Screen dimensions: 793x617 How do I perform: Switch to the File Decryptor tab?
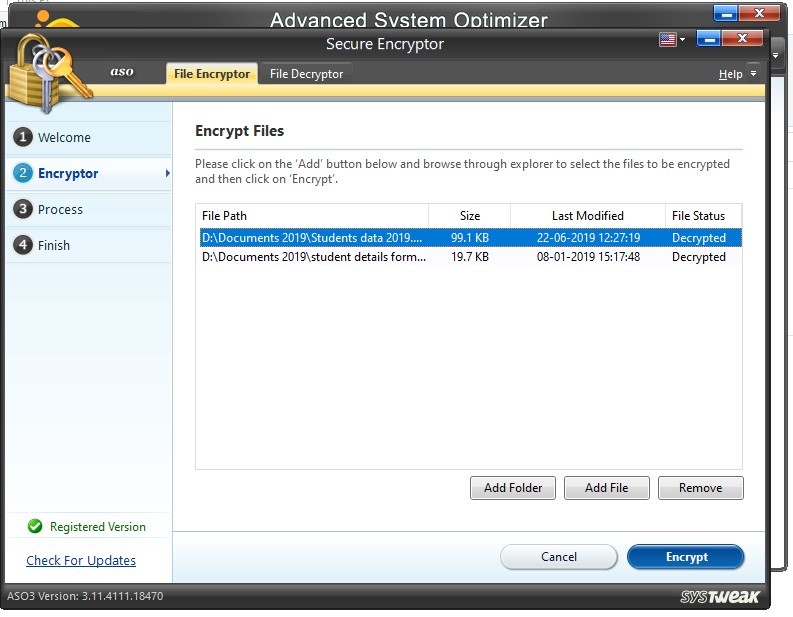(x=306, y=74)
